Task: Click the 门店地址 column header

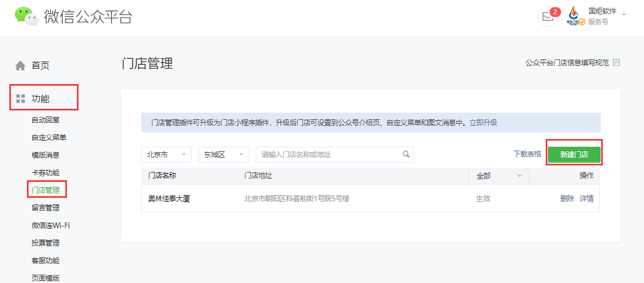Action: 259,176
